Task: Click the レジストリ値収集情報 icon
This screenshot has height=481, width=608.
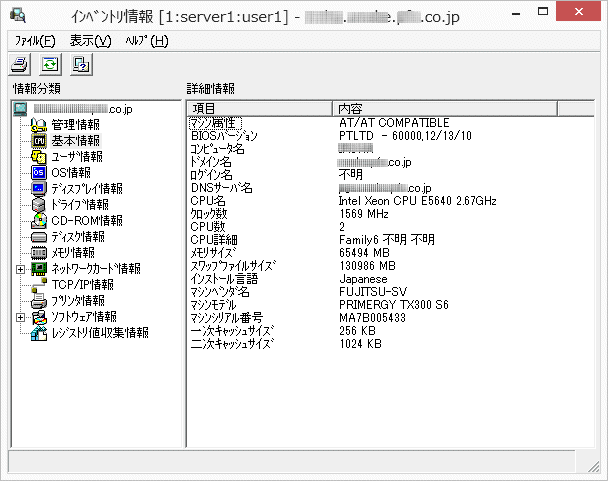Action: (x=39, y=333)
